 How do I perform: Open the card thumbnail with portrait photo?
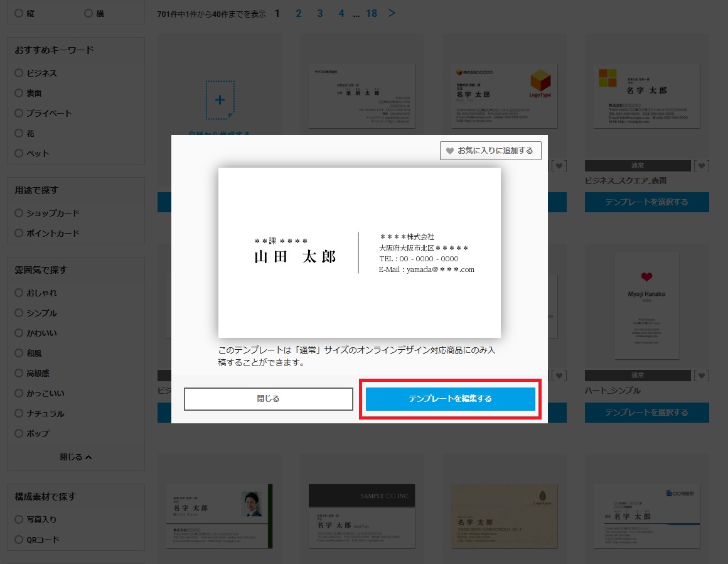pos(220,516)
